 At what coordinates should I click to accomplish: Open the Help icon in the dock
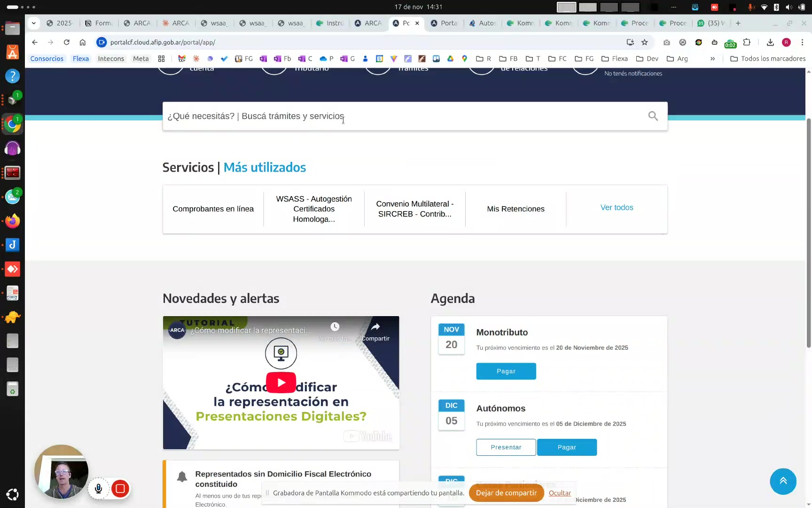click(13, 76)
